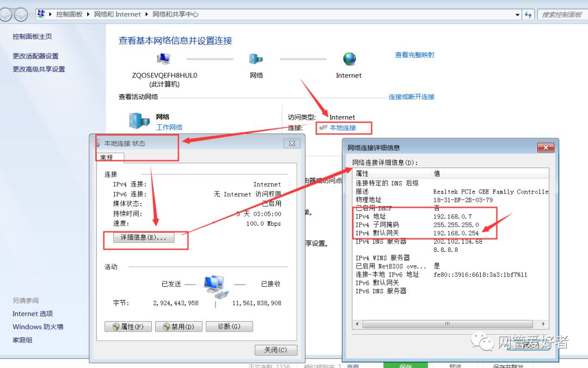Click the Control Panel icon in address bar
Screen dimensions: 588x368
pos(41,14)
